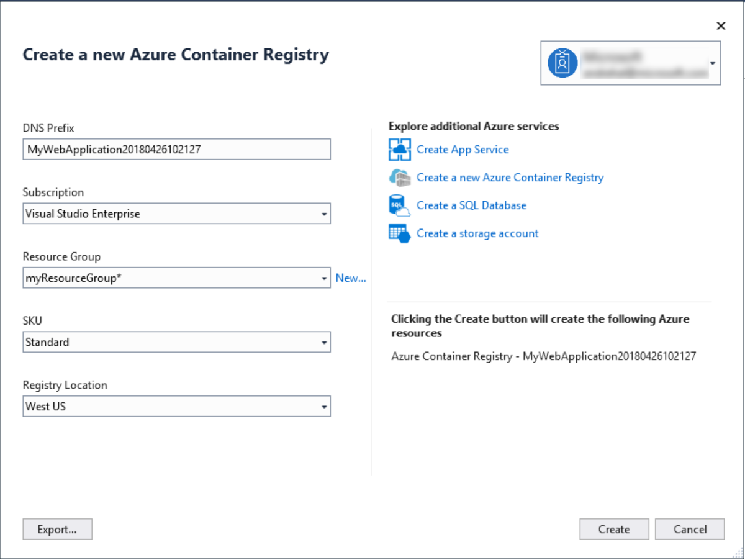
Task: Close the dialog with the X
Action: 721,26
